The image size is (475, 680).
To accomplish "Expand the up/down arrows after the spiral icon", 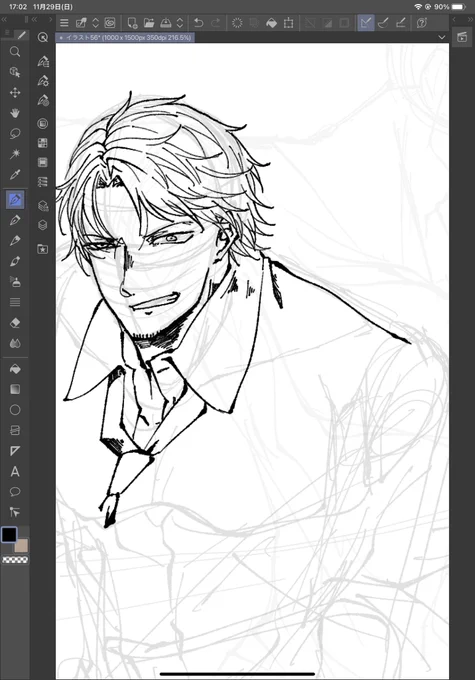I will click(x=96, y=23).
